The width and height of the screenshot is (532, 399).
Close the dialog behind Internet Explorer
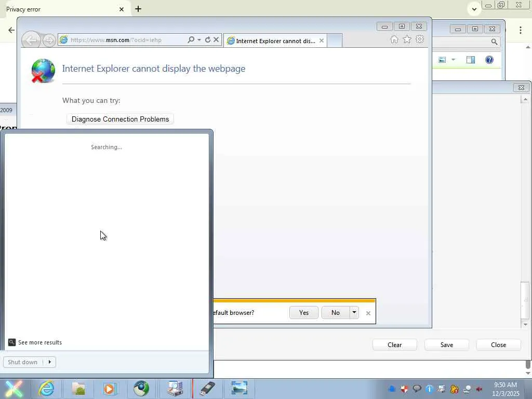point(521,87)
